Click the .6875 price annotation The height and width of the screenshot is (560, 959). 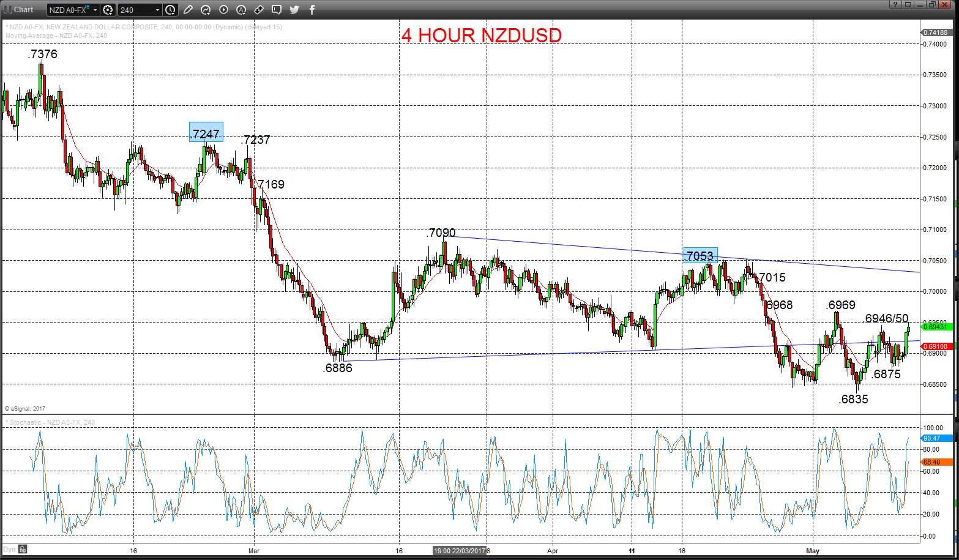click(886, 374)
